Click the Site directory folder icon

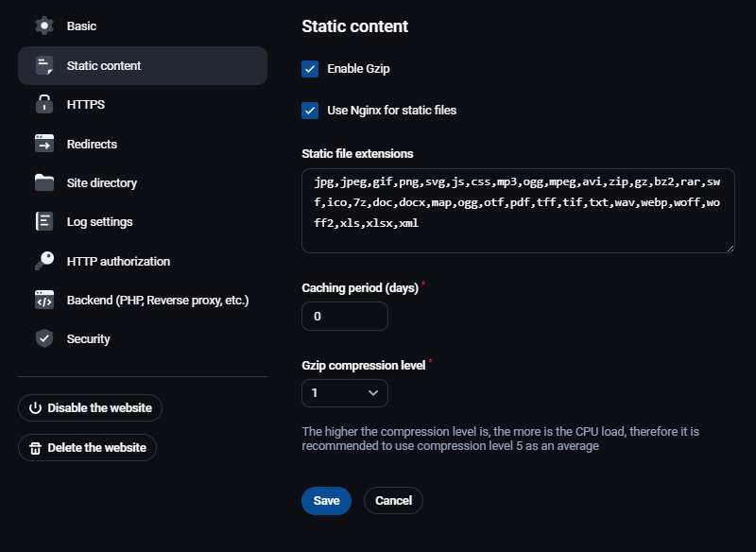click(44, 182)
